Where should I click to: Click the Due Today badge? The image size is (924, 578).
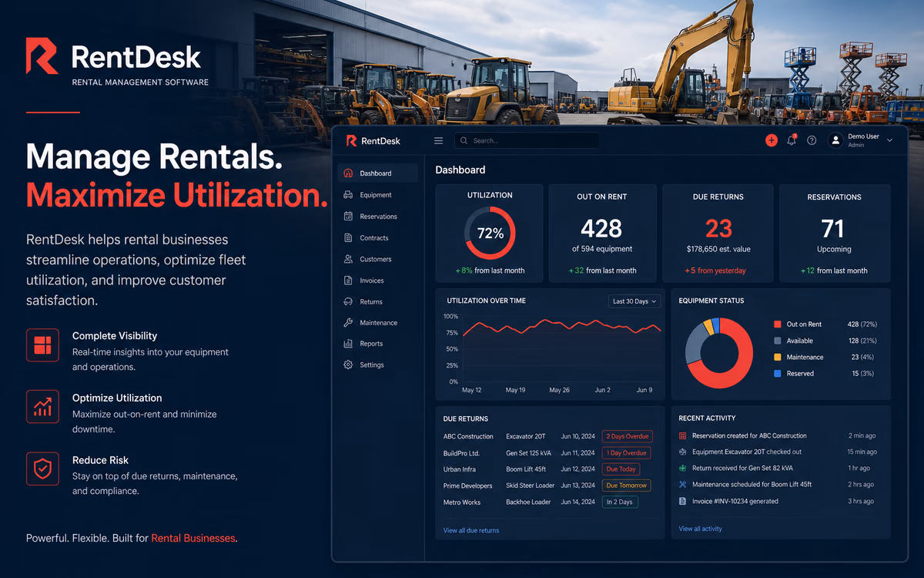(x=621, y=469)
